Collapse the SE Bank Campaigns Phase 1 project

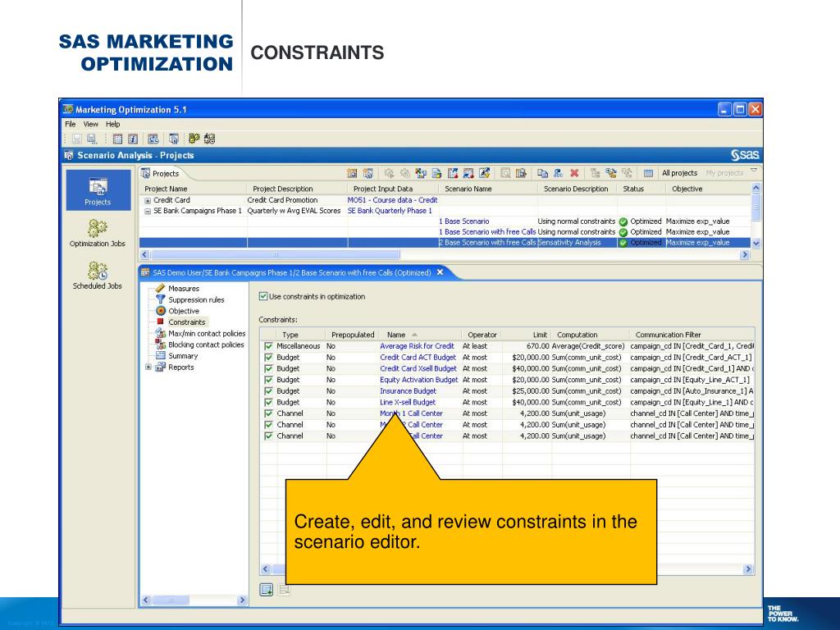tap(148, 211)
